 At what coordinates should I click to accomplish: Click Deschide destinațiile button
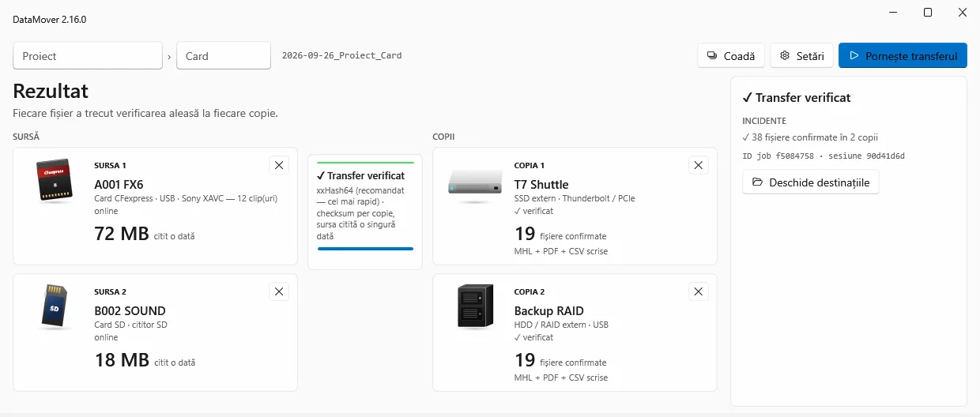811,182
